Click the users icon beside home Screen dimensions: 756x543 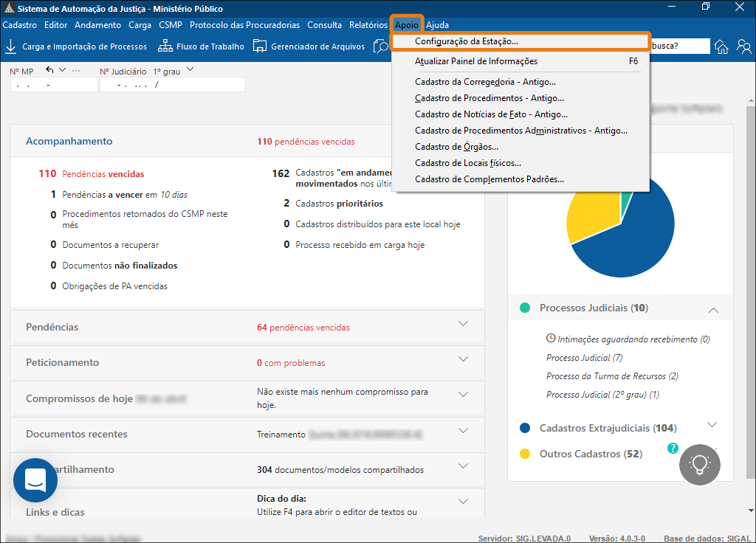pos(744,46)
